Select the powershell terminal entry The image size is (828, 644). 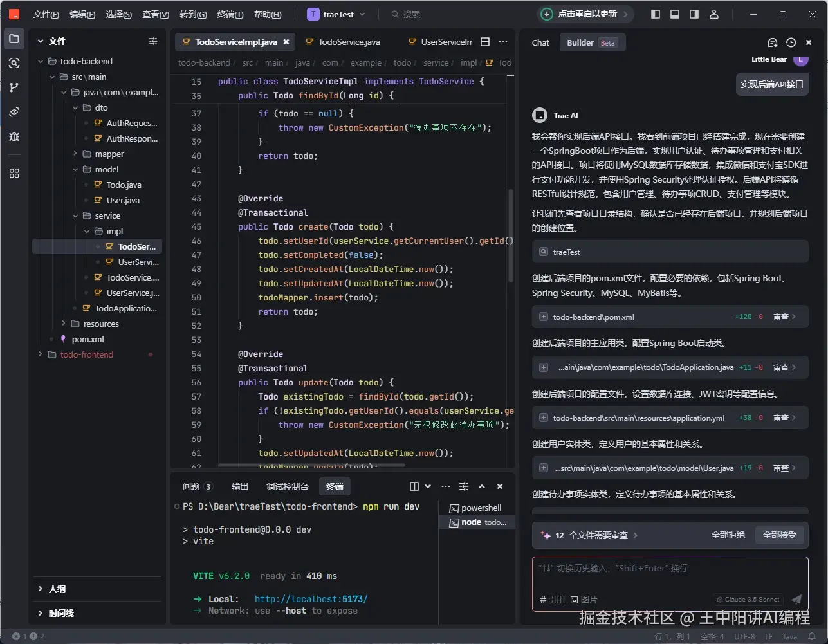[477, 508]
